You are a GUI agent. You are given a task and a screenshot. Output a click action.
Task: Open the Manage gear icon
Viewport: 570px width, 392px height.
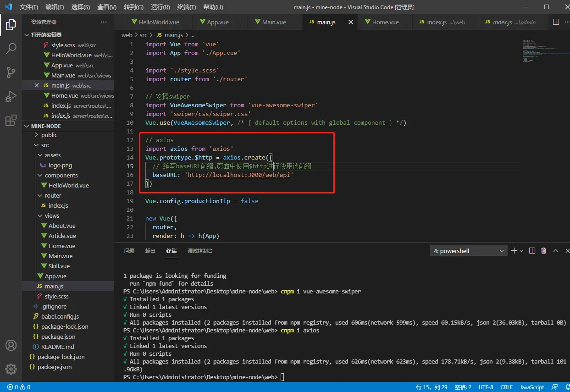(x=11, y=369)
